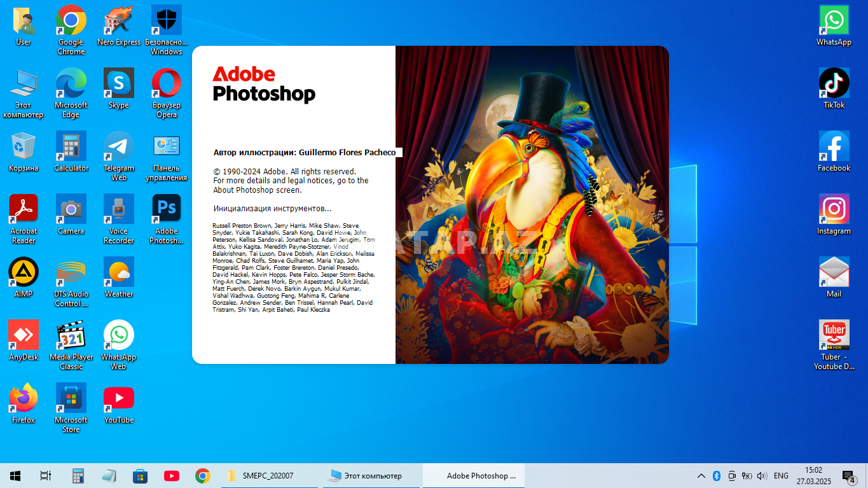Viewport: 868px width, 488px height.
Task: Switch to Этот компьютер taskbar window
Action: coord(371,475)
